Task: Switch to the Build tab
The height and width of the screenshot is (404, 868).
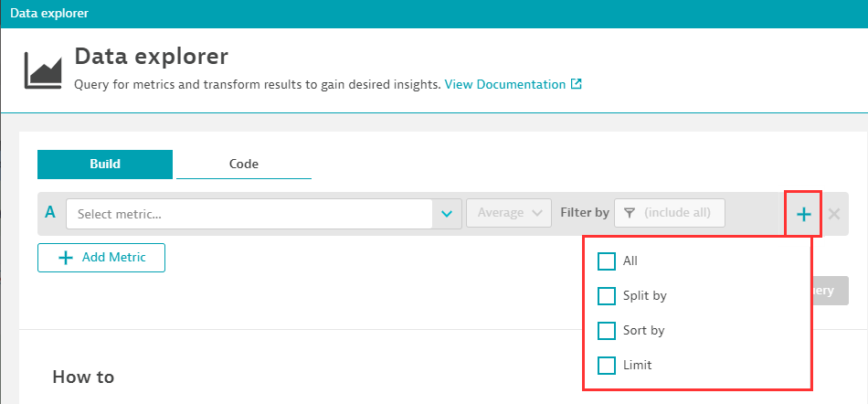Action: click(x=105, y=165)
